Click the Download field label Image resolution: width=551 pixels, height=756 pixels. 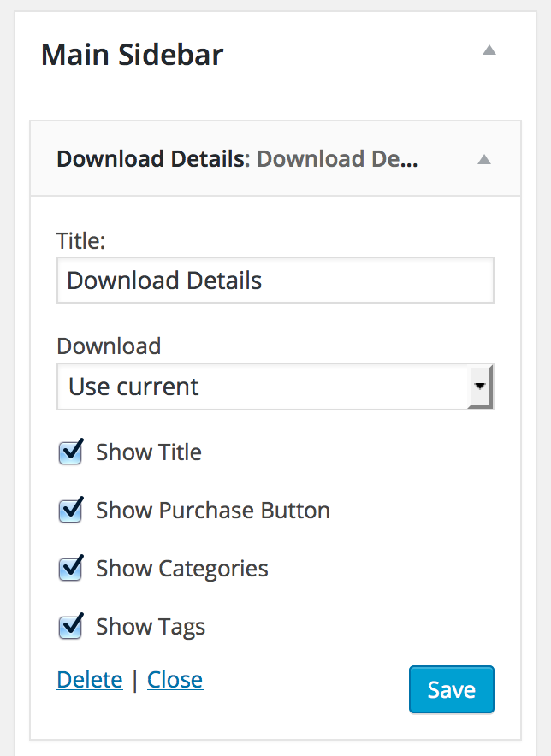pyautogui.click(x=109, y=346)
